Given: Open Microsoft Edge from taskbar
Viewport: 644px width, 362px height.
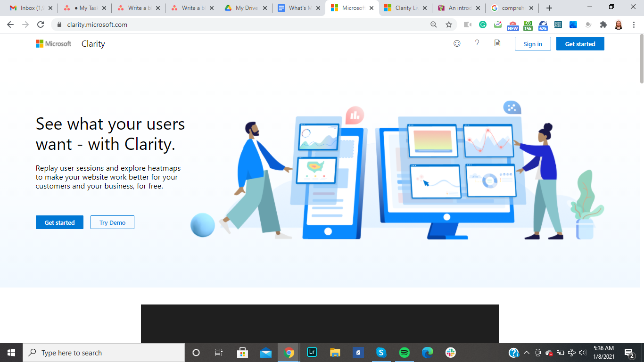Looking at the screenshot, I should coord(427,353).
